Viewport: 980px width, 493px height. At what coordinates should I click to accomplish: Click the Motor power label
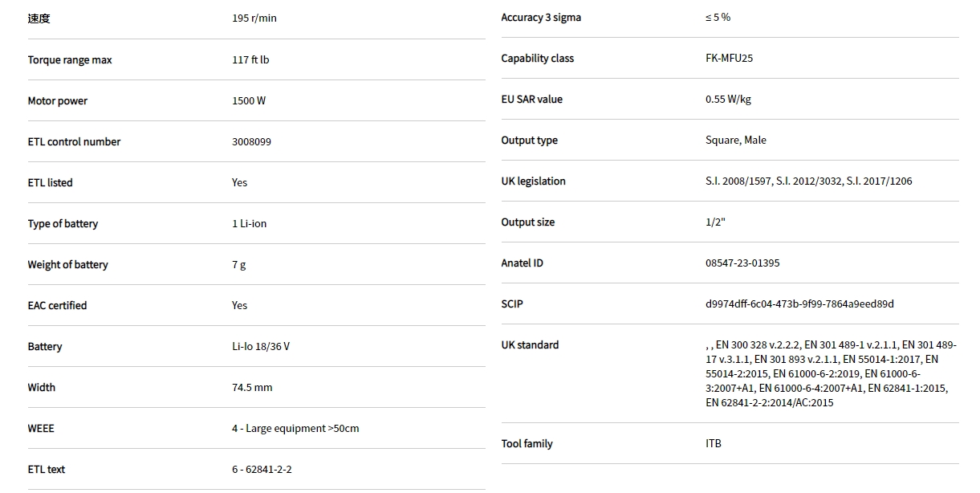pos(58,101)
